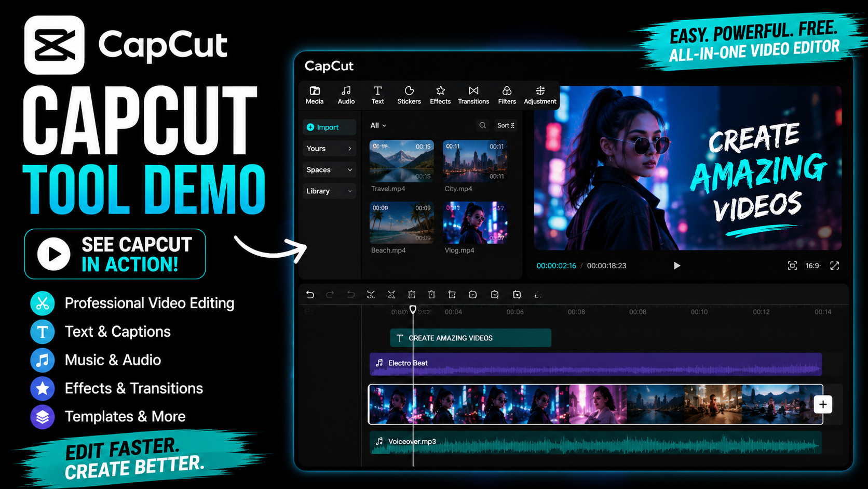Select the Adjustment tab
This screenshot has width=868, height=489.
pos(540,95)
